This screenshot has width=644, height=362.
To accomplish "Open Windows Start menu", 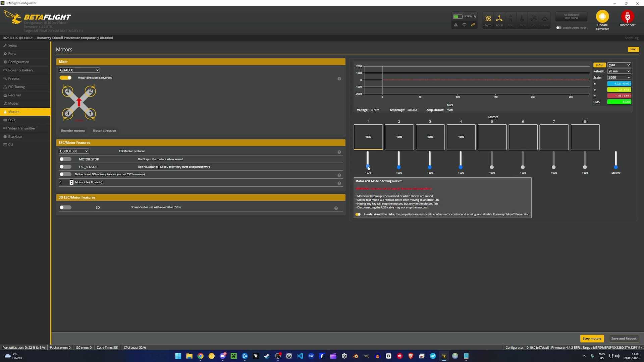I will pos(178,356).
